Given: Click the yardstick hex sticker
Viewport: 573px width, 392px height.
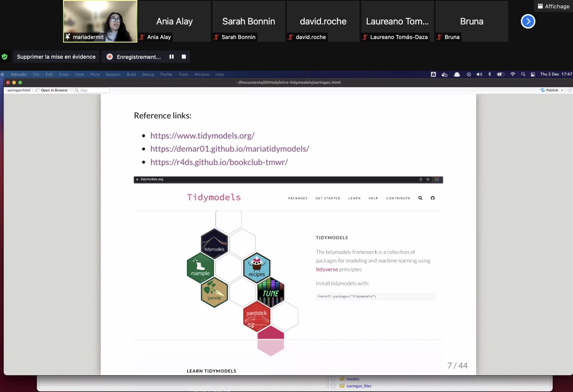Looking at the screenshot, I should tap(257, 317).
